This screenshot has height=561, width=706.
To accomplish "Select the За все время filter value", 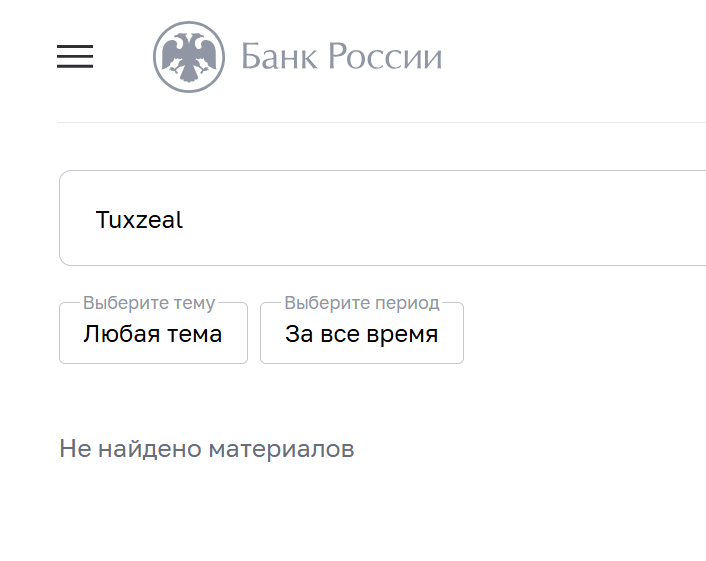I will 361,334.
